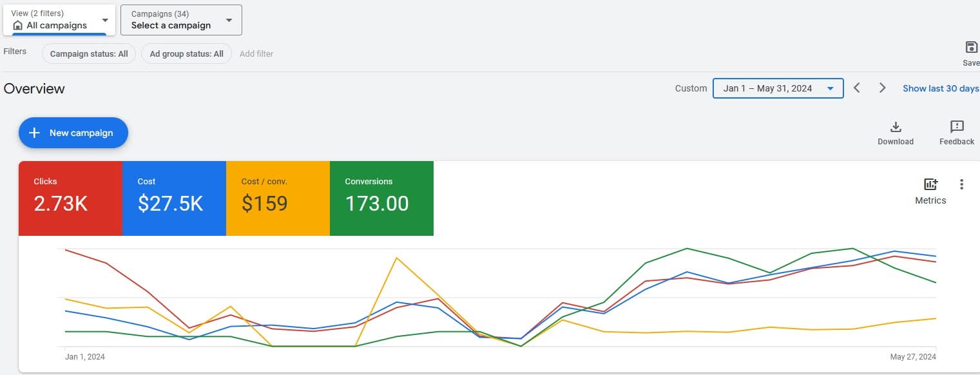Open the Jan 1 – May 31, 2024 date picker
Viewport: 980px width, 375px height.
778,88
